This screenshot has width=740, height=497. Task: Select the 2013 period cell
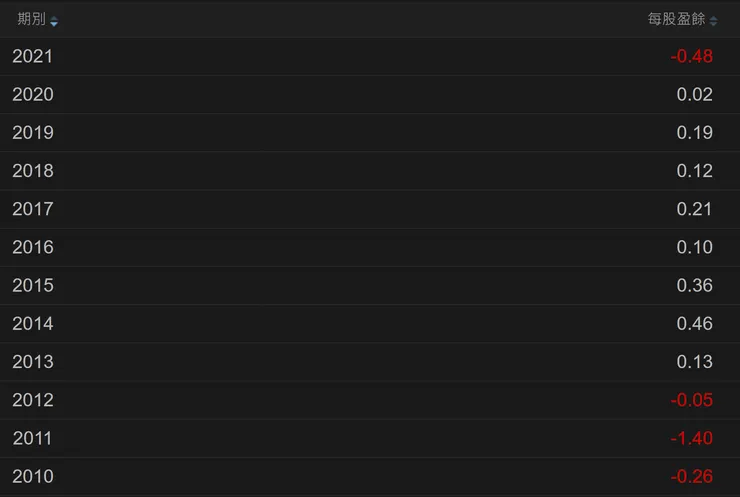(x=32, y=362)
